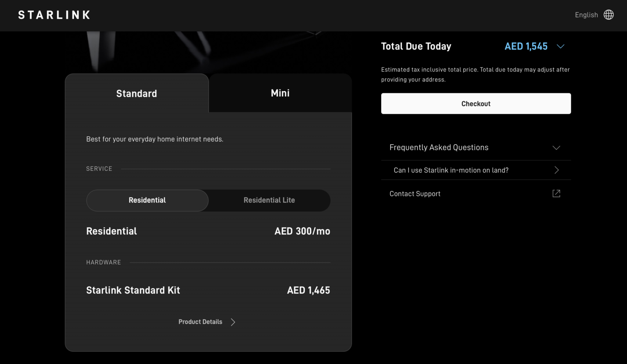The width and height of the screenshot is (627, 364).
Task: Click the Starlink Standard Kit hardware name
Action: click(x=133, y=290)
